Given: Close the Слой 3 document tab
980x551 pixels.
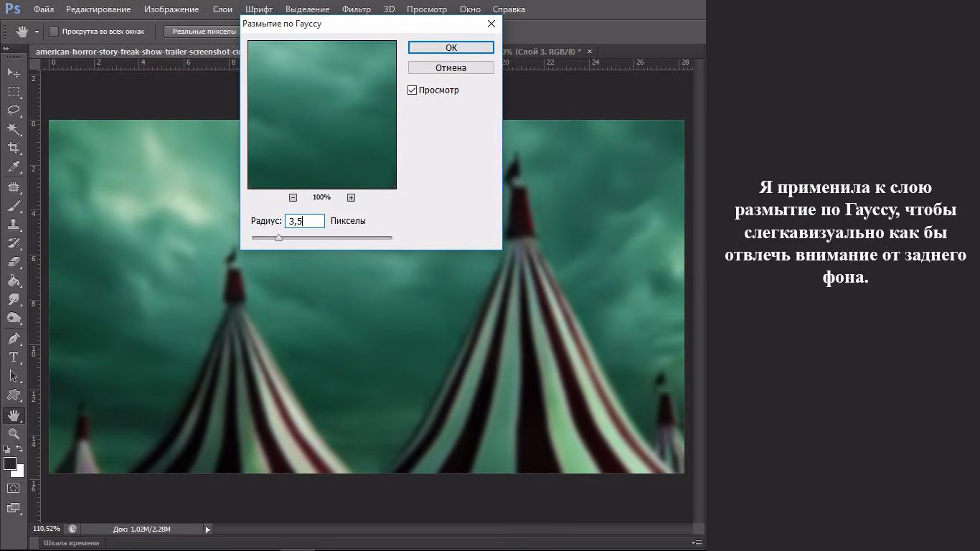Looking at the screenshot, I should [x=590, y=52].
